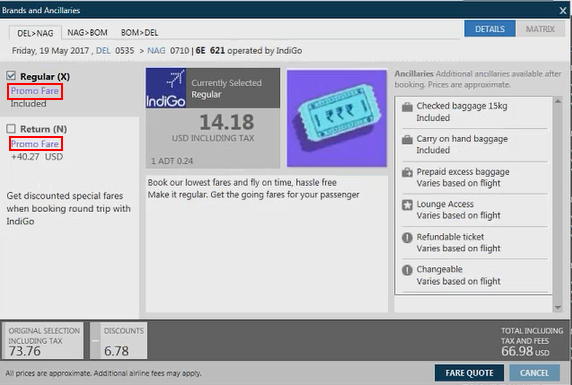Click the total 66.98 USD value

pyautogui.click(x=525, y=351)
